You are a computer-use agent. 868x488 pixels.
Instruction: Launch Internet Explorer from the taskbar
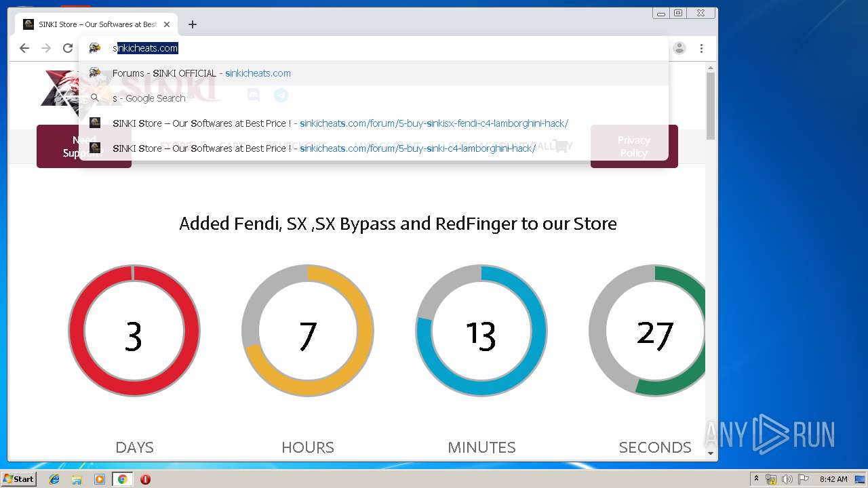(54, 479)
